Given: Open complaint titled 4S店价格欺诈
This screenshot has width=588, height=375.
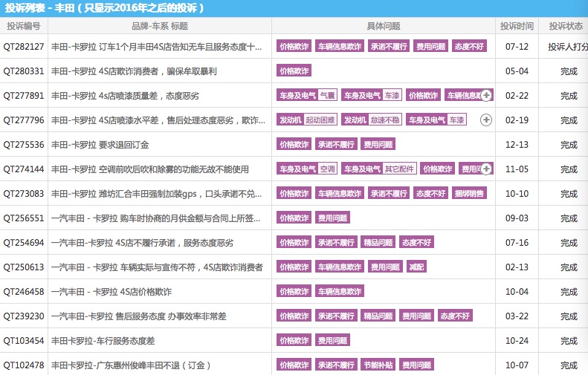Looking at the screenshot, I should (x=112, y=292).
